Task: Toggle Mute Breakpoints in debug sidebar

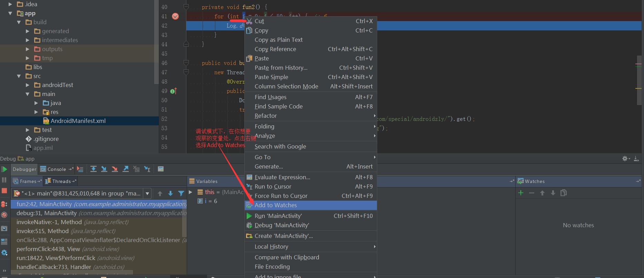Action: tap(4, 215)
